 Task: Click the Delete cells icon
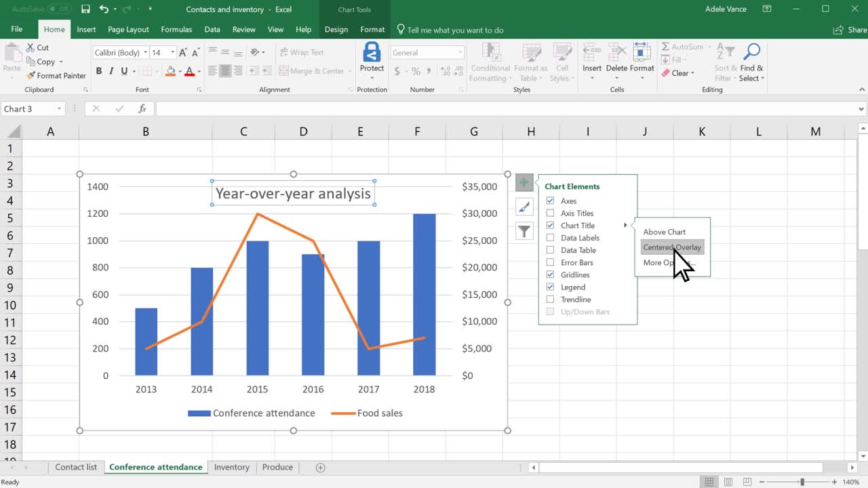pyautogui.click(x=616, y=52)
